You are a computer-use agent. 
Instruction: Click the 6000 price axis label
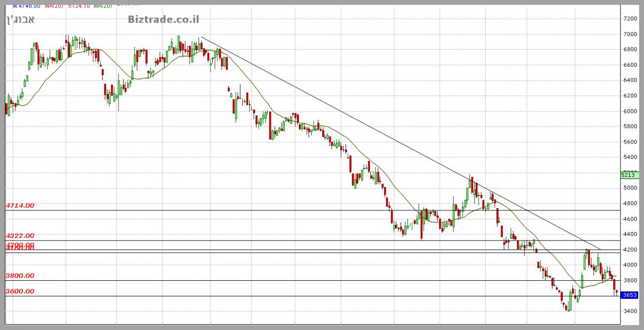(x=630, y=111)
